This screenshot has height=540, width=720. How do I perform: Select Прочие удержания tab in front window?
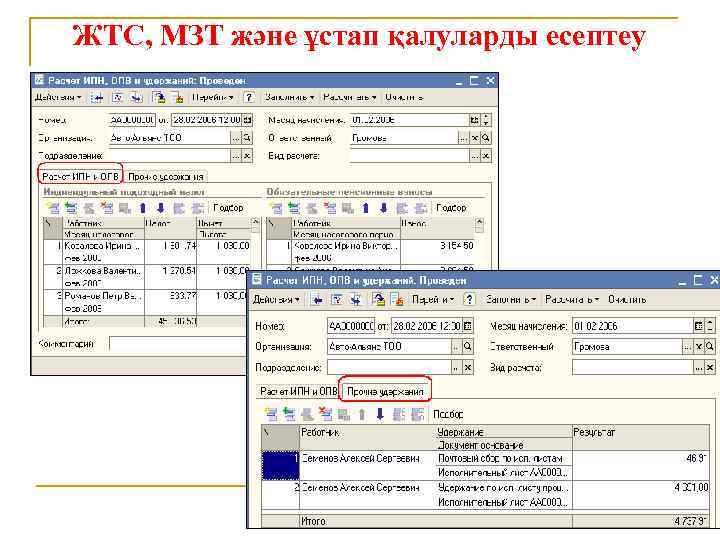[385, 391]
